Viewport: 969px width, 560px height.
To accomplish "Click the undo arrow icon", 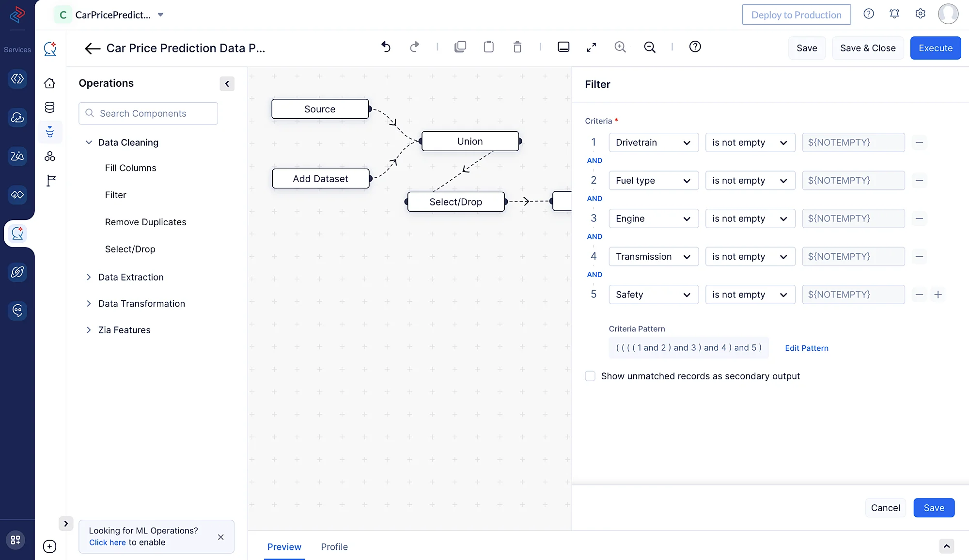I will click(386, 47).
